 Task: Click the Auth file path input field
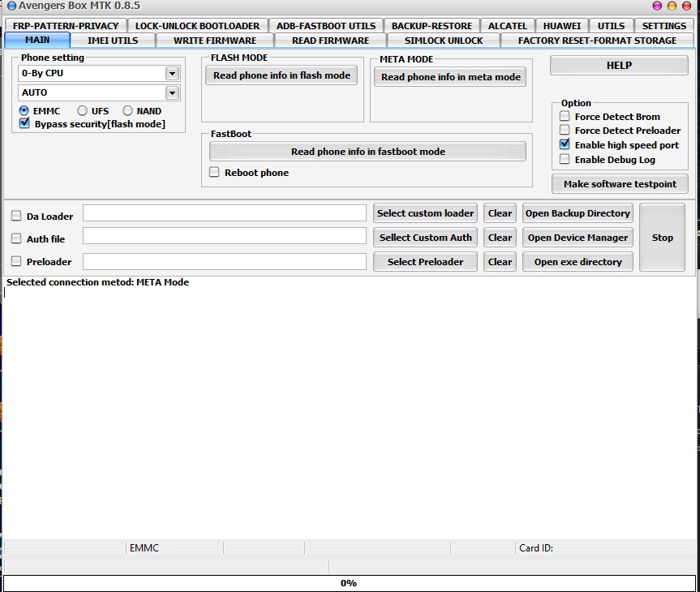(x=225, y=236)
